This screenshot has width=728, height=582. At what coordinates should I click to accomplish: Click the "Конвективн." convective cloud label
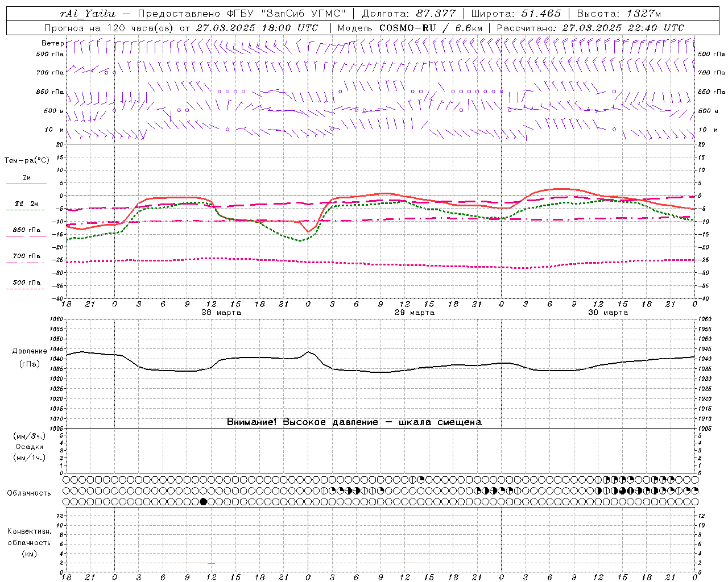pos(29,531)
